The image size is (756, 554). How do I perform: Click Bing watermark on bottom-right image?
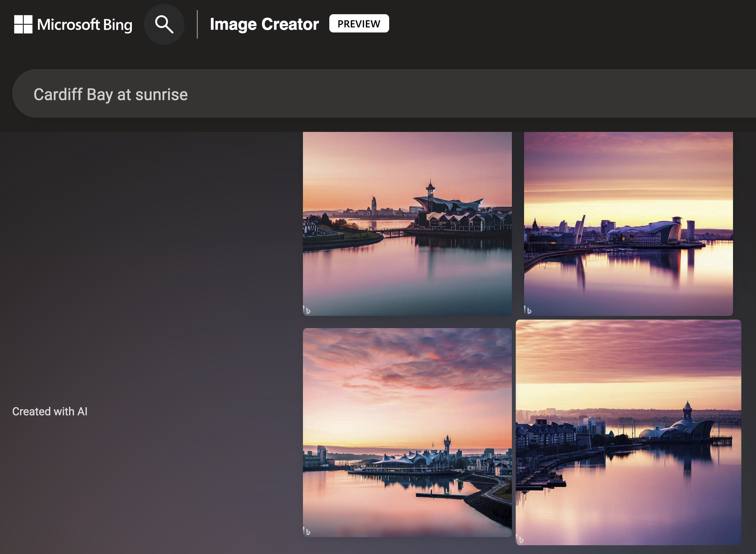pos(520,539)
